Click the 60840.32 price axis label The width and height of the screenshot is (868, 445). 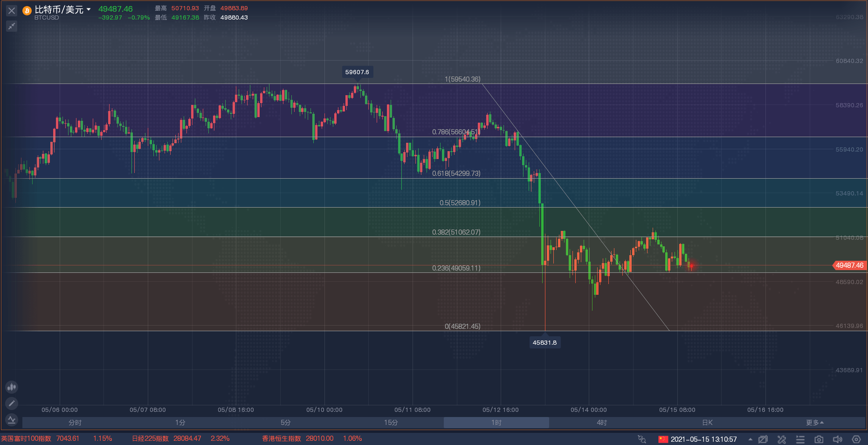pos(849,61)
